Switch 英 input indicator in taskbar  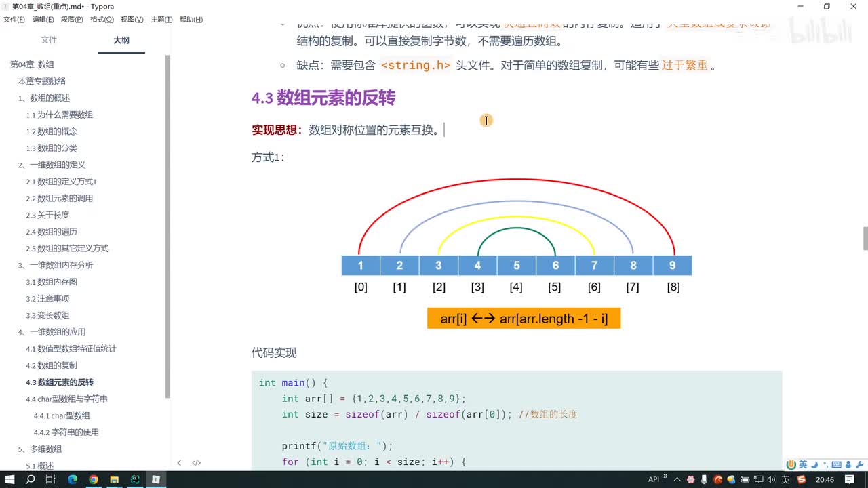(785, 479)
